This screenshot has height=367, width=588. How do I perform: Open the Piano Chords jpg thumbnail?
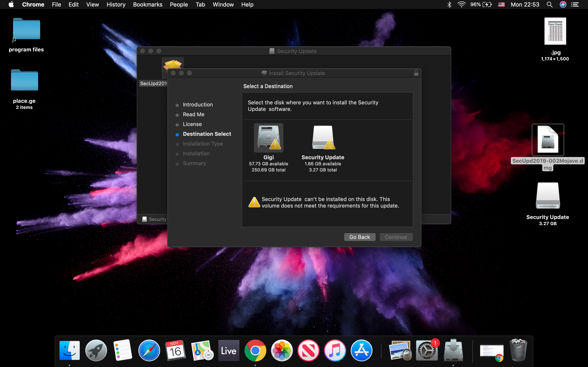click(x=555, y=31)
